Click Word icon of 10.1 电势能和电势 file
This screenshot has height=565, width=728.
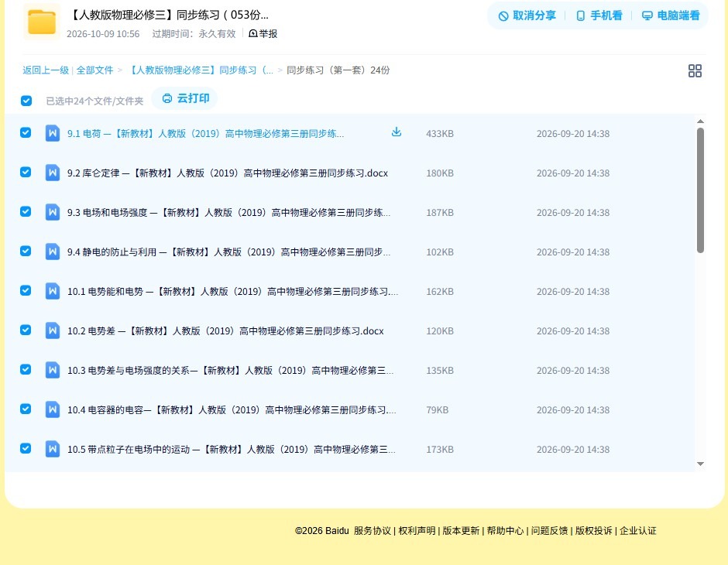53,291
